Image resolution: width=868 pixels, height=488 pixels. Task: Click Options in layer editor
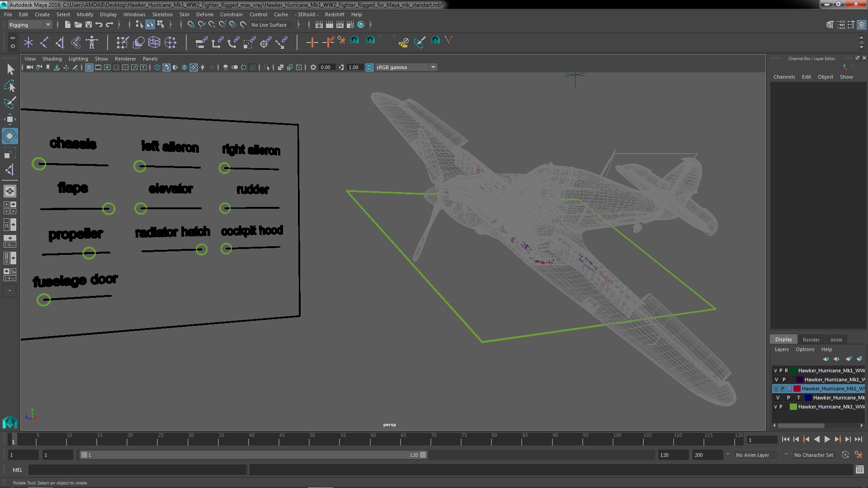[x=805, y=349]
